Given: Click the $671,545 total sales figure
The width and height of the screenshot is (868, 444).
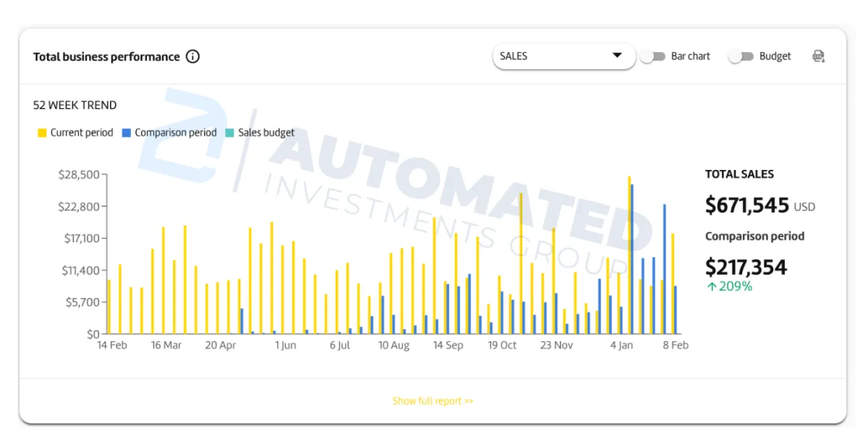Looking at the screenshot, I should (x=747, y=205).
